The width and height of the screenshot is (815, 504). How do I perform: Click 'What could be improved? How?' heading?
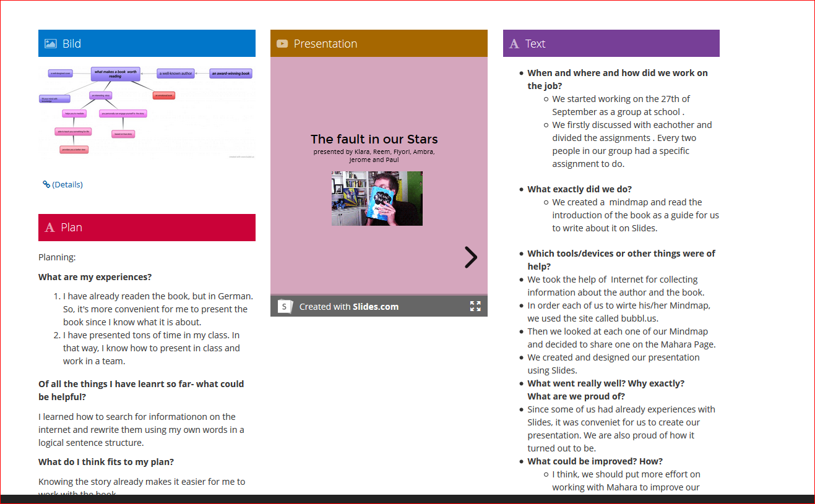coord(595,461)
